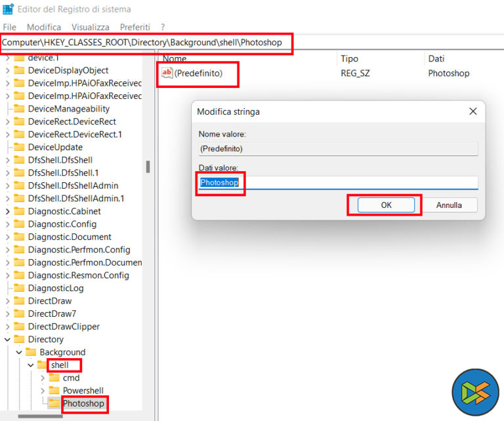Expand the DirectDraw key
The image size is (504, 421).
(7, 301)
